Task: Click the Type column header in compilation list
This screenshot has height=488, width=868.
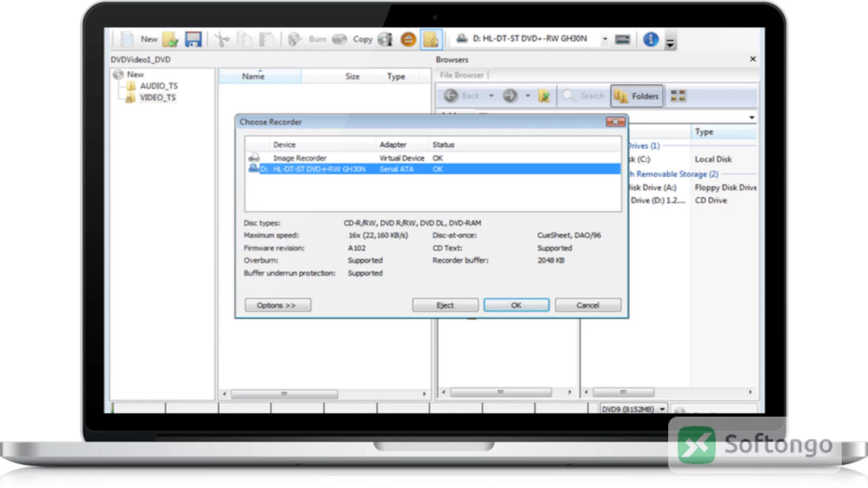Action: pos(396,76)
